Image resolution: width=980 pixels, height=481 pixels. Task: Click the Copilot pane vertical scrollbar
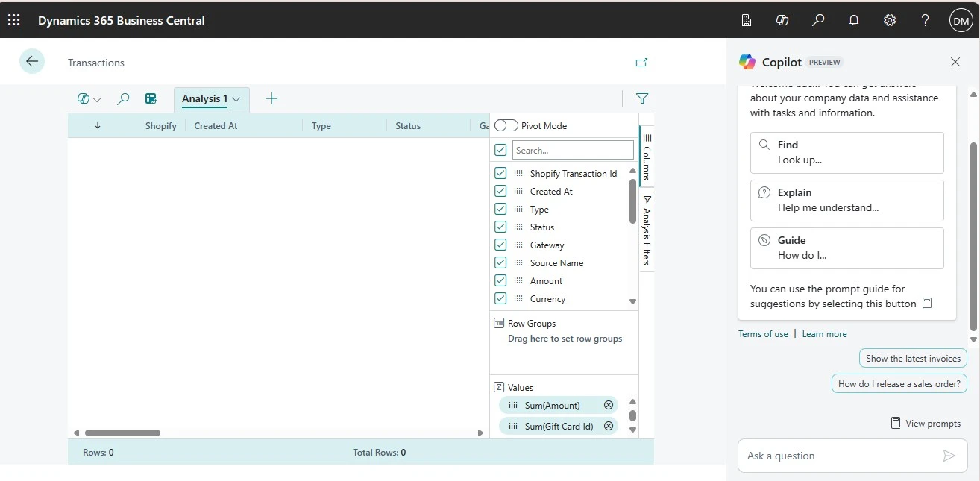tap(973, 235)
